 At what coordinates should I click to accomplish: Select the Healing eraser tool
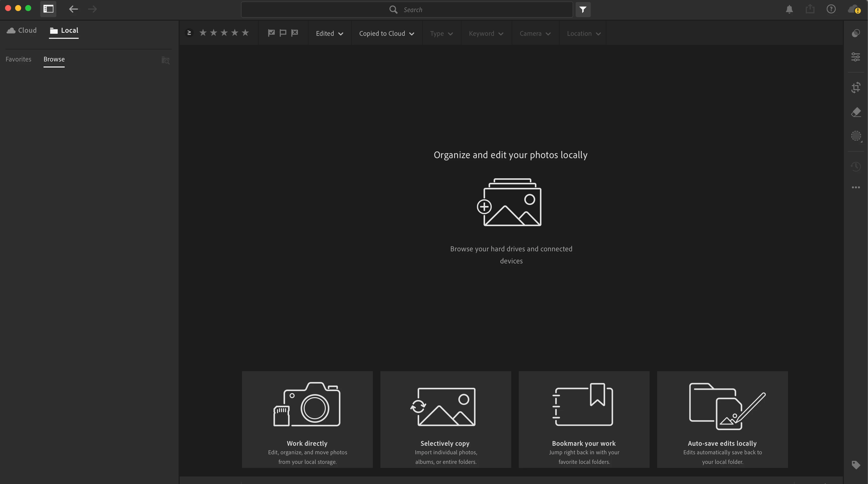point(855,112)
